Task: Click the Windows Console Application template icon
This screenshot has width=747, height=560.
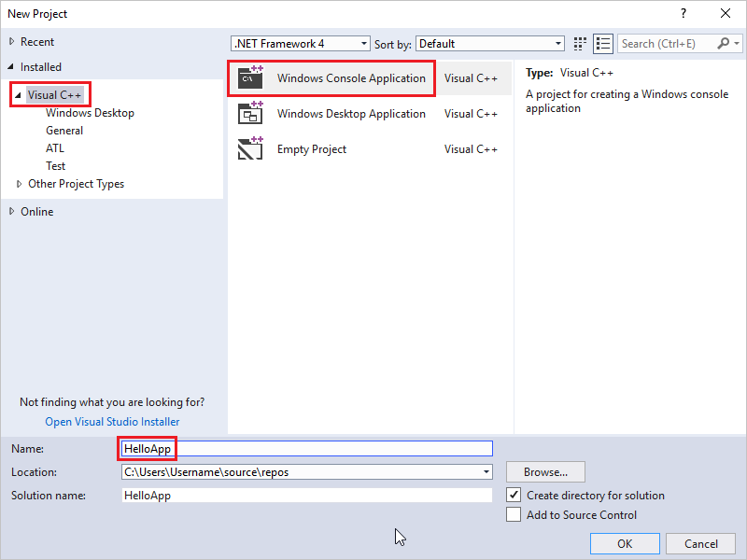Action: [250, 77]
